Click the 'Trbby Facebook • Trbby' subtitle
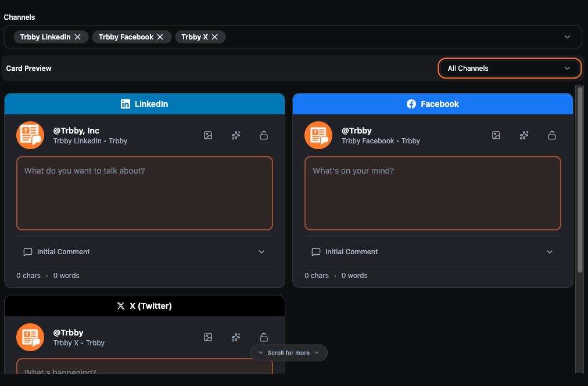 tap(381, 141)
